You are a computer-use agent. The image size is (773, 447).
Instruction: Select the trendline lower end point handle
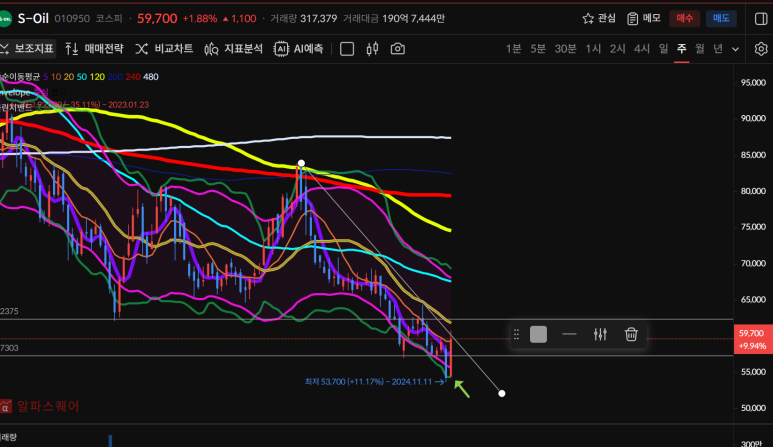pyautogui.click(x=501, y=393)
